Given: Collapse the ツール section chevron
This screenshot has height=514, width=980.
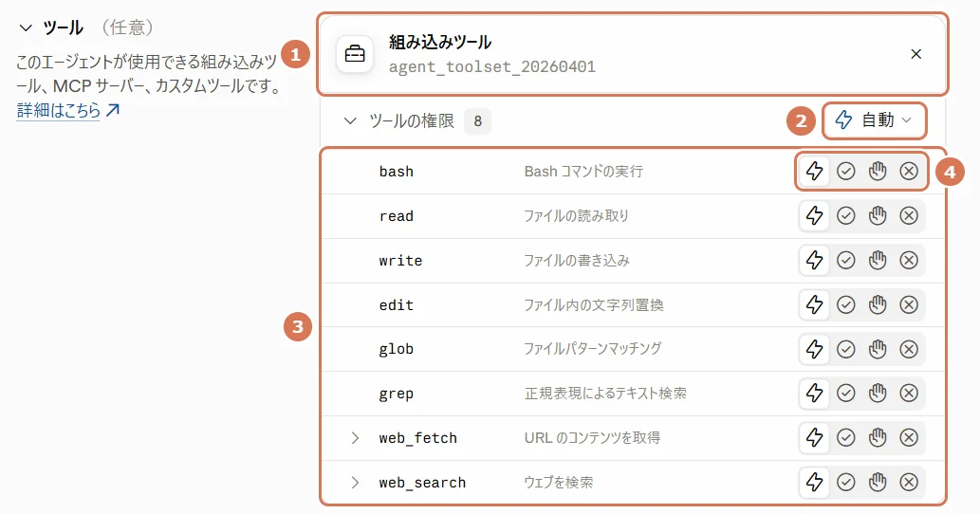Looking at the screenshot, I should coord(26,28).
